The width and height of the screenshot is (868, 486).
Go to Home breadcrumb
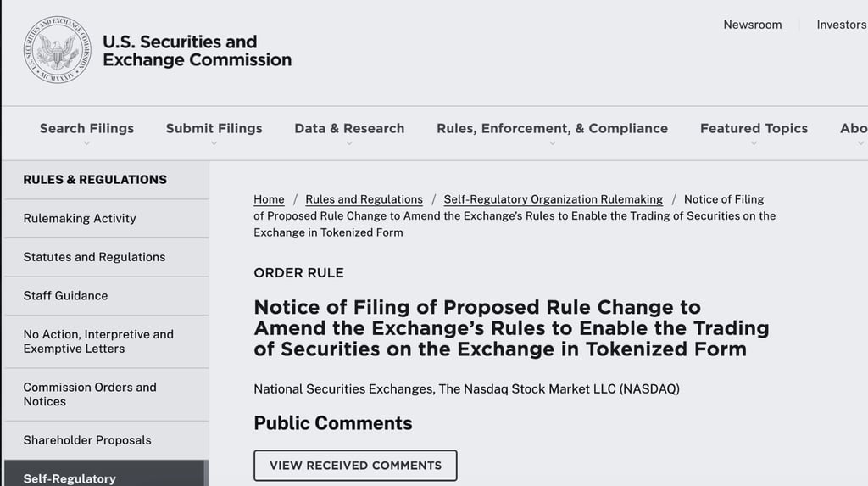269,199
